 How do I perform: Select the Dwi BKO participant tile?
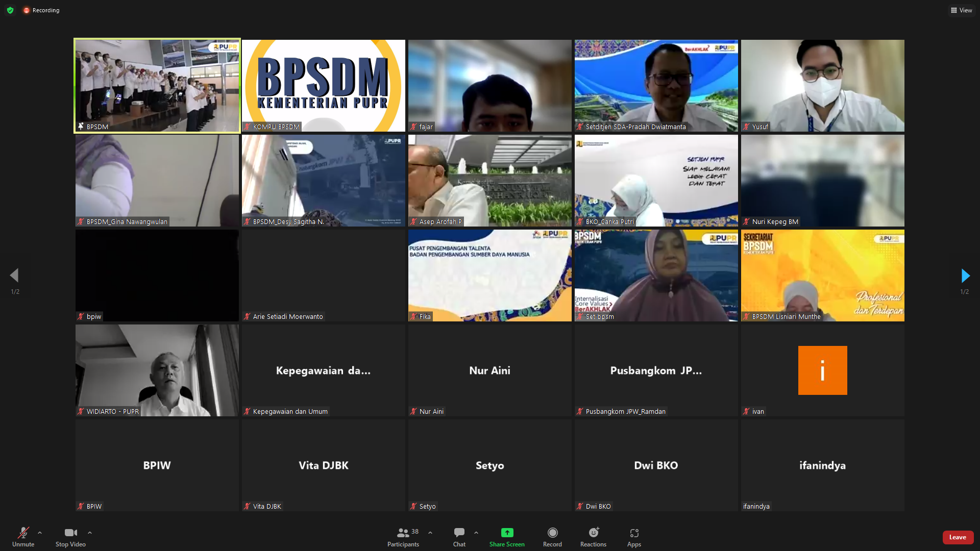[656, 465]
